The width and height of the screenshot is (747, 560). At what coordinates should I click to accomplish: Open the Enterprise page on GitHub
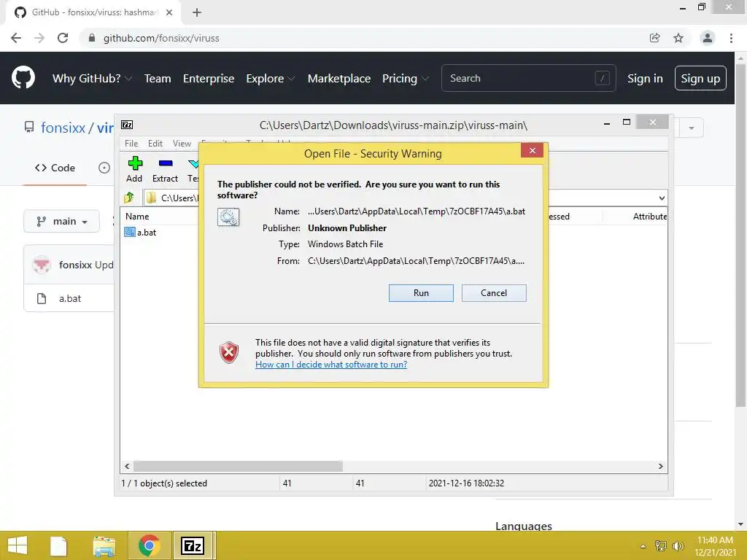click(x=209, y=79)
